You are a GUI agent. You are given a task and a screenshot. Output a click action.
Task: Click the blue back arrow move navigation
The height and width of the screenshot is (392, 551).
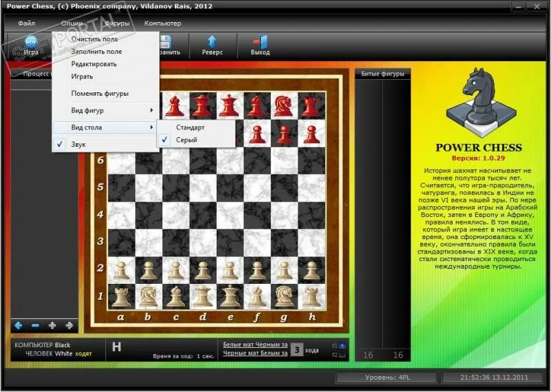coord(19,326)
